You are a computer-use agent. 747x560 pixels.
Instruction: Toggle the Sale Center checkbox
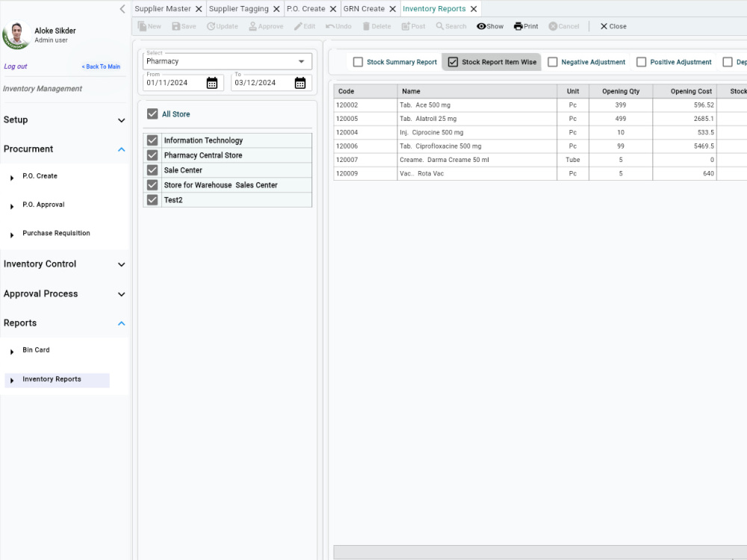coord(152,170)
